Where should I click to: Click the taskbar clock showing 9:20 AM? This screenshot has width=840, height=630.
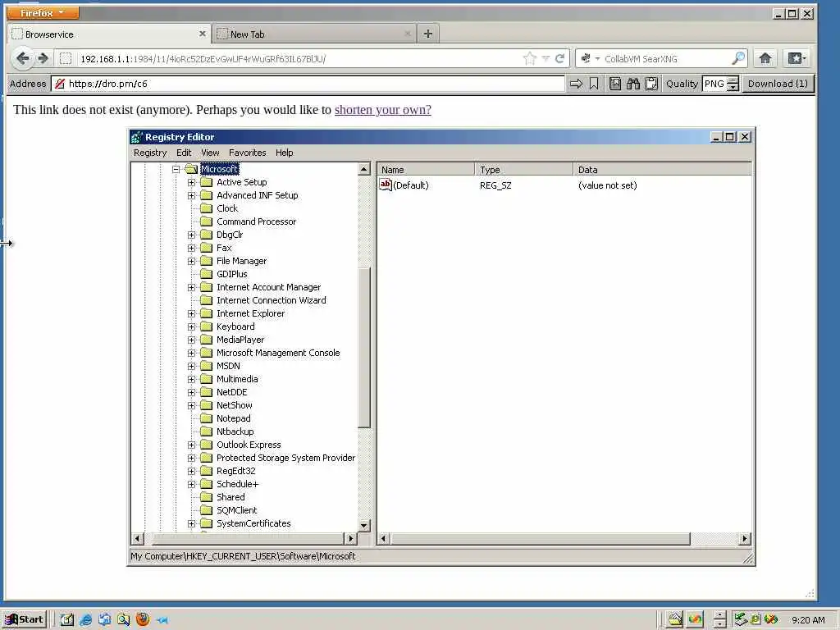[x=808, y=620]
